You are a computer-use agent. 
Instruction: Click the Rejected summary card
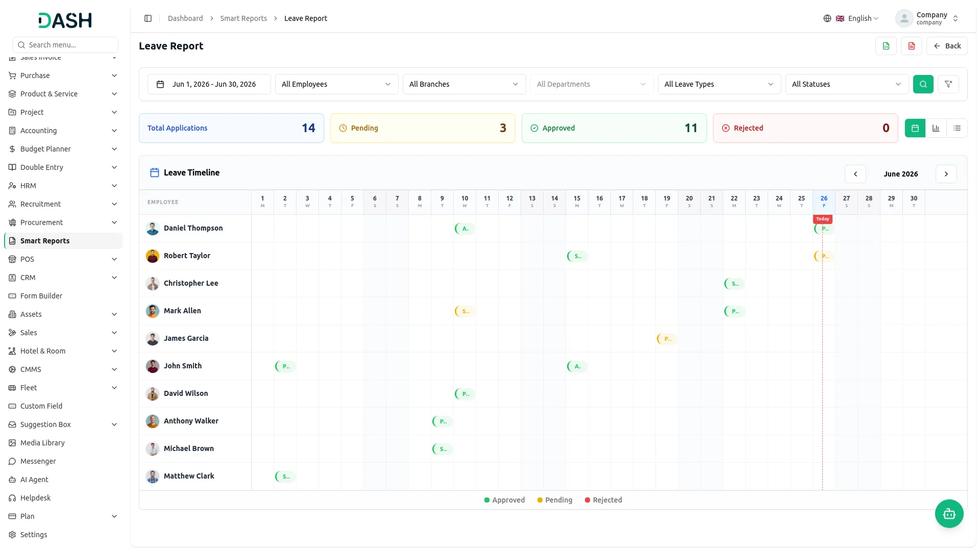[x=805, y=128]
